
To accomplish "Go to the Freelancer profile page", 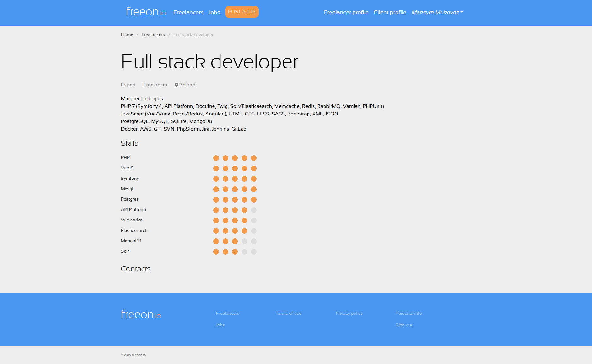I will (346, 12).
